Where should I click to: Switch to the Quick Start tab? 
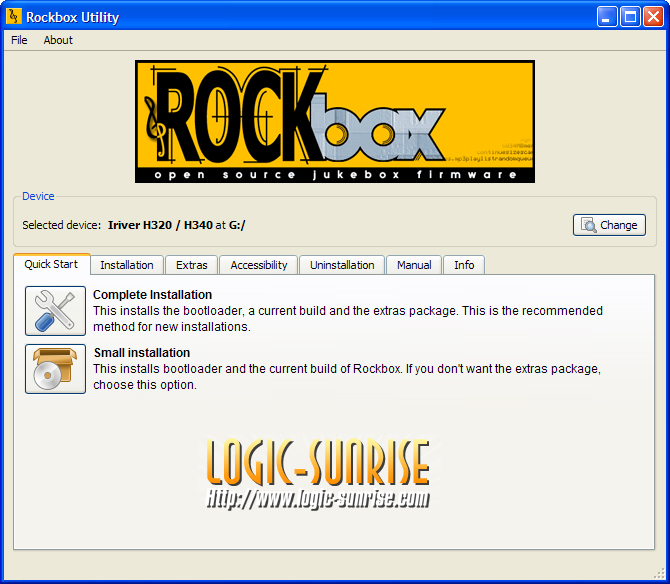52,264
